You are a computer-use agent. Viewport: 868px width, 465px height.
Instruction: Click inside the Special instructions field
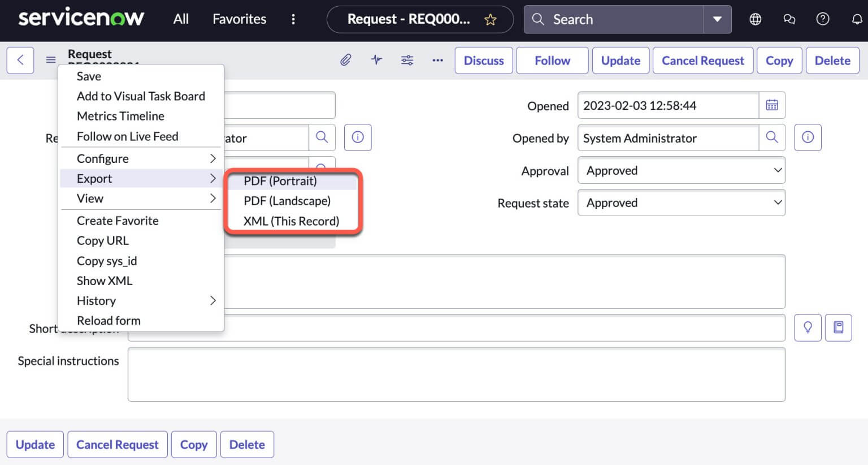(457, 374)
